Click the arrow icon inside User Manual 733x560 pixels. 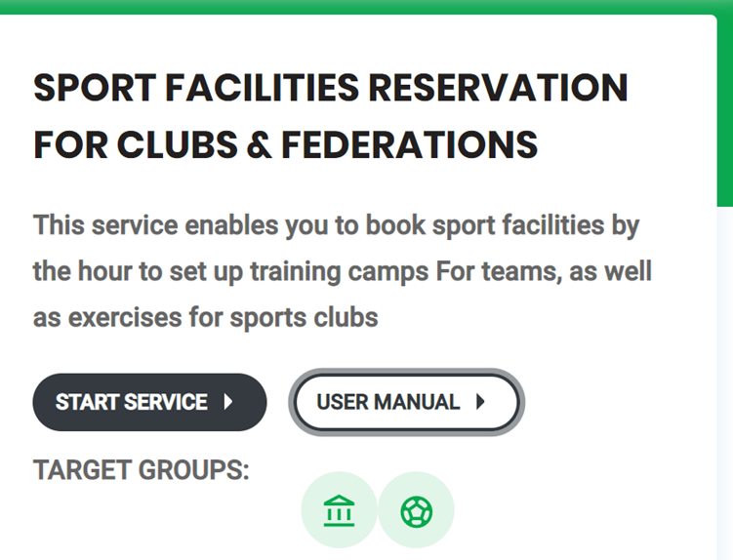[x=480, y=402]
